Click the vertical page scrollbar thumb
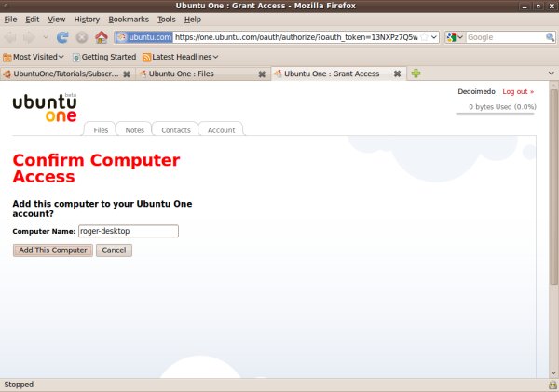Screen dimensions: 559x392 (x=553, y=186)
